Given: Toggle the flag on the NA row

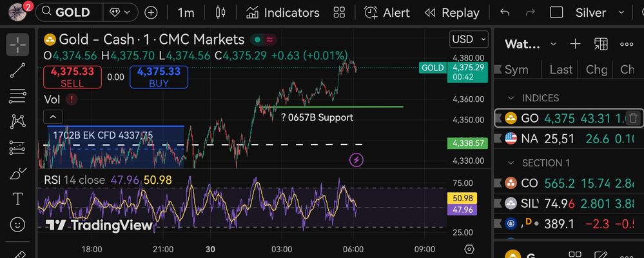Looking at the screenshot, I should (498, 139).
